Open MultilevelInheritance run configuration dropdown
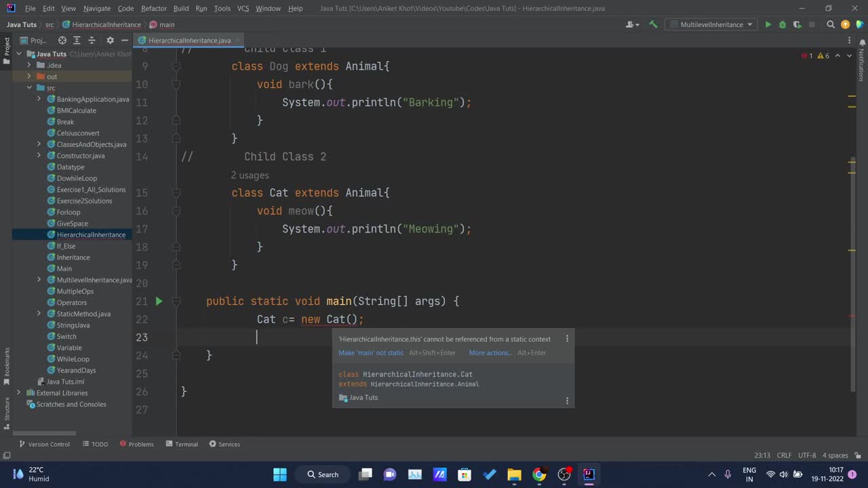 [711, 24]
